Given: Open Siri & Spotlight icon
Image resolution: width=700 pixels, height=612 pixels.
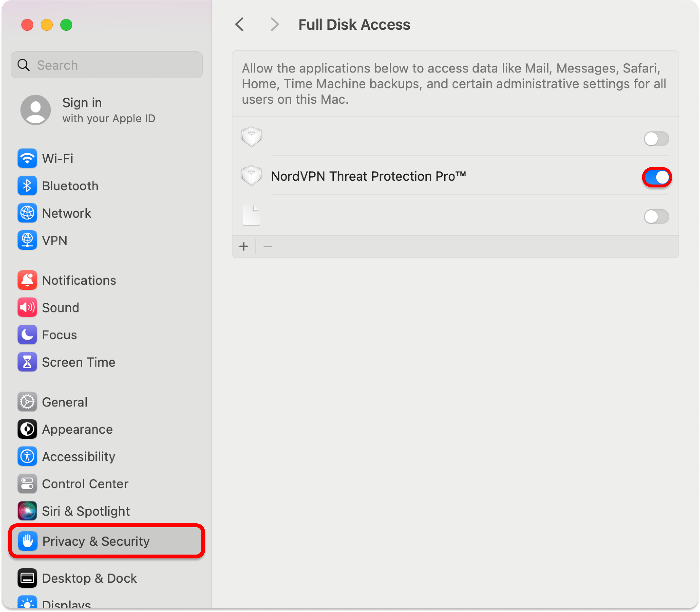Looking at the screenshot, I should (27, 511).
